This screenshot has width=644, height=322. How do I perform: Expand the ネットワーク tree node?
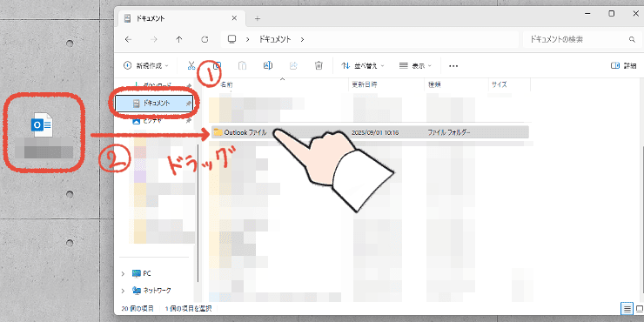pyautogui.click(x=124, y=291)
